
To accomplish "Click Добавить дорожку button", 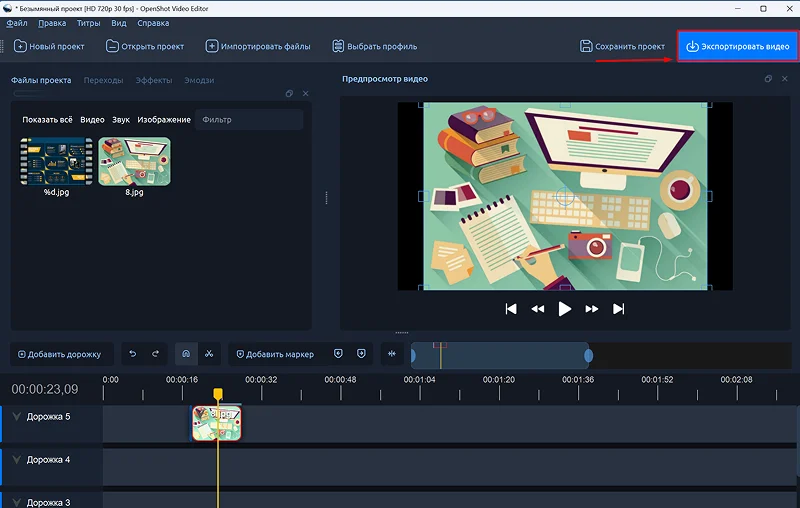I will coord(60,354).
